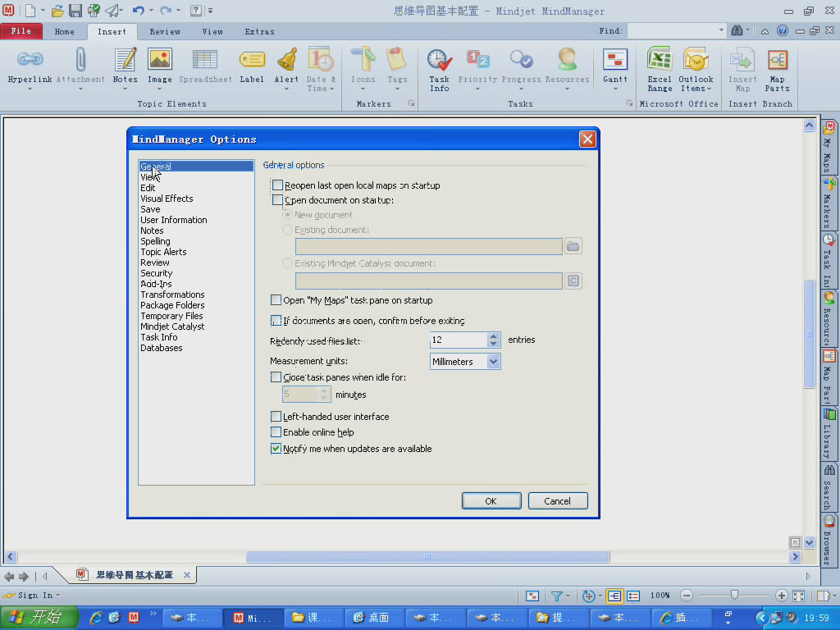The width and height of the screenshot is (840, 630).
Task: Switch to the Review ribbon tab
Action: (x=165, y=32)
